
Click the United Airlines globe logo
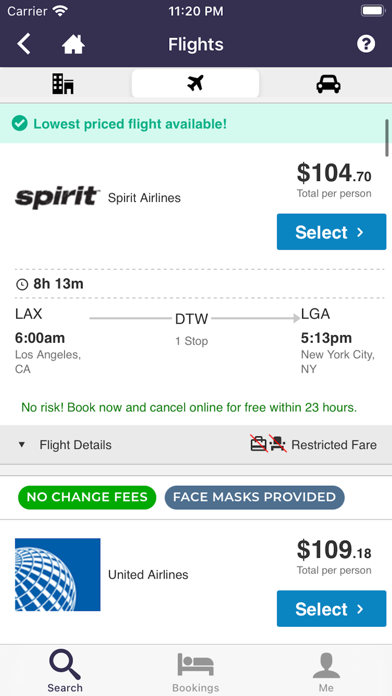58,574
